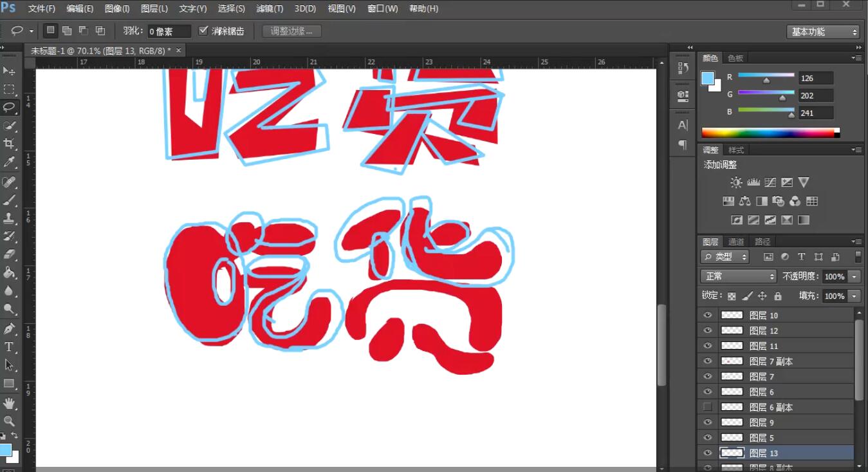Show hidden layer 图层 6 副本
Image resolution: width=868 pixels, height=472 pixels.
tap(708, 407)
